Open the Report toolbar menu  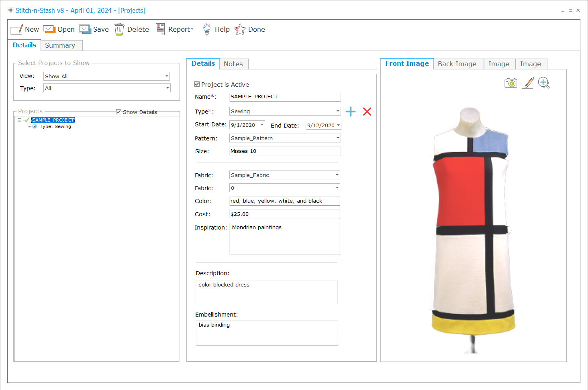click(x=175, y=29)
